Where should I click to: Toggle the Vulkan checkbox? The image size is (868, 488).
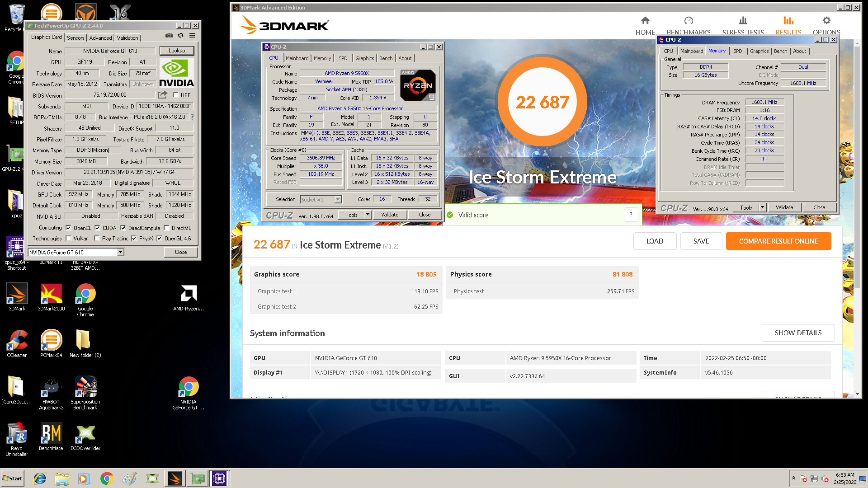(68, 239)
